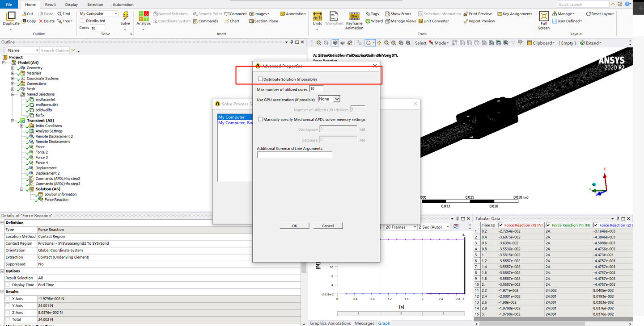
Task: Click OK in the Advanced Properties dialog
Action: [294, 226]
